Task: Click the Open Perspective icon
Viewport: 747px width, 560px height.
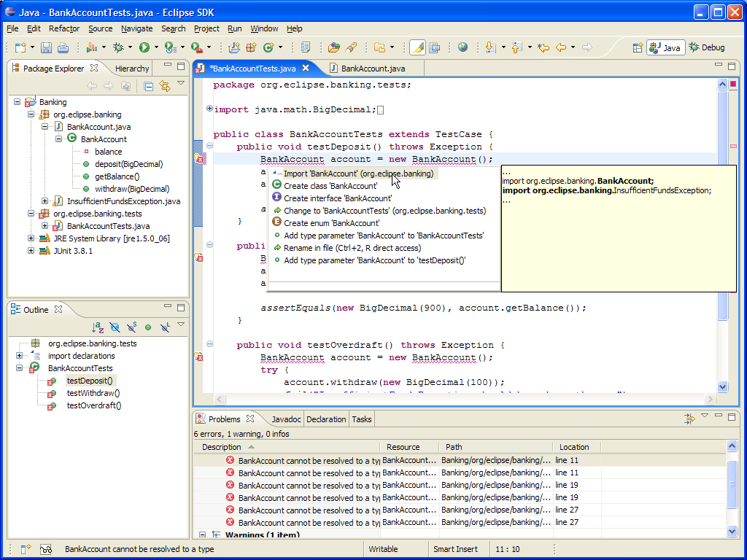Action: coord(638,47)
